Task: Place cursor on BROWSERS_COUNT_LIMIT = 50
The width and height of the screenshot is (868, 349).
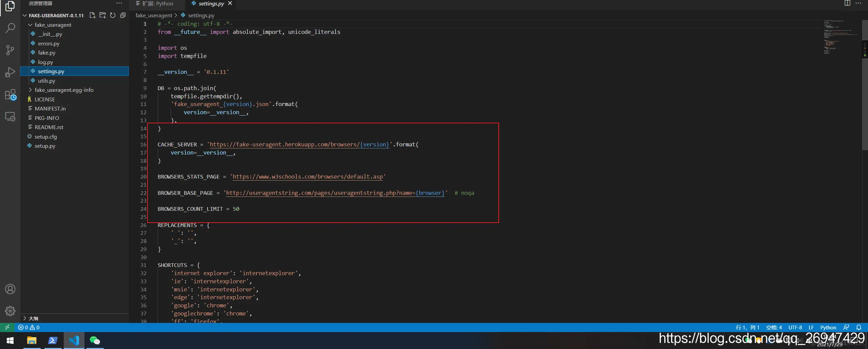Action: coord(198,209)
